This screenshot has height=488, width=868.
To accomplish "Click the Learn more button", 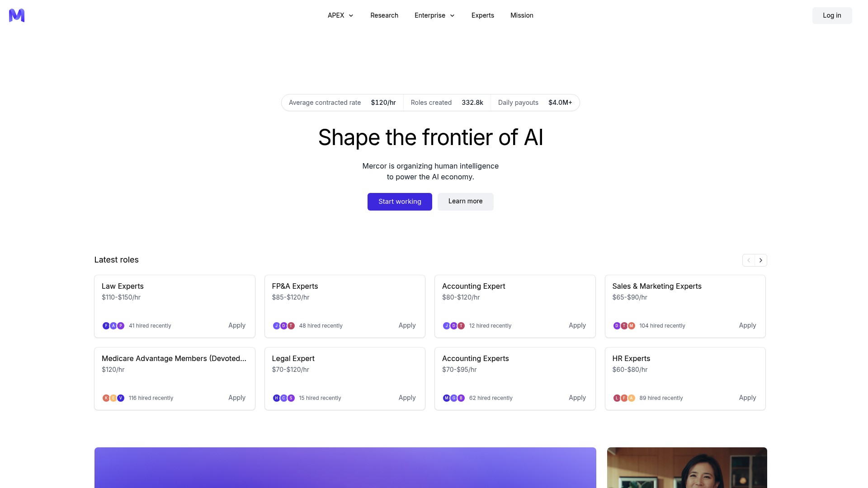I will [x=465, y=202].
